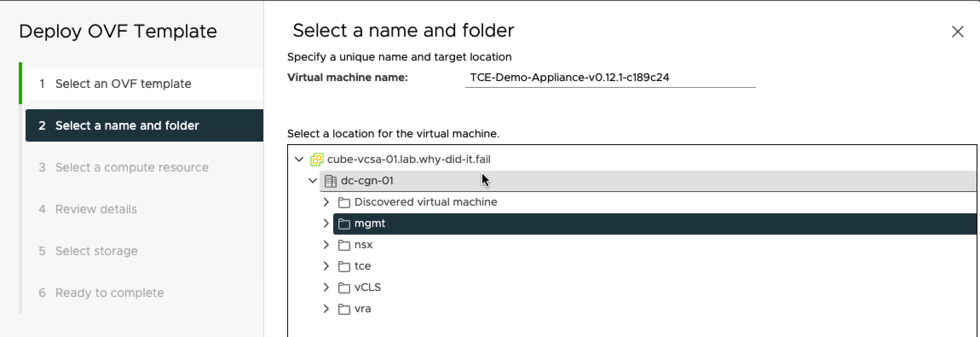Click the vCenter server icon
Viewport: 980px width, 337px height.
[x=317, y=160]
